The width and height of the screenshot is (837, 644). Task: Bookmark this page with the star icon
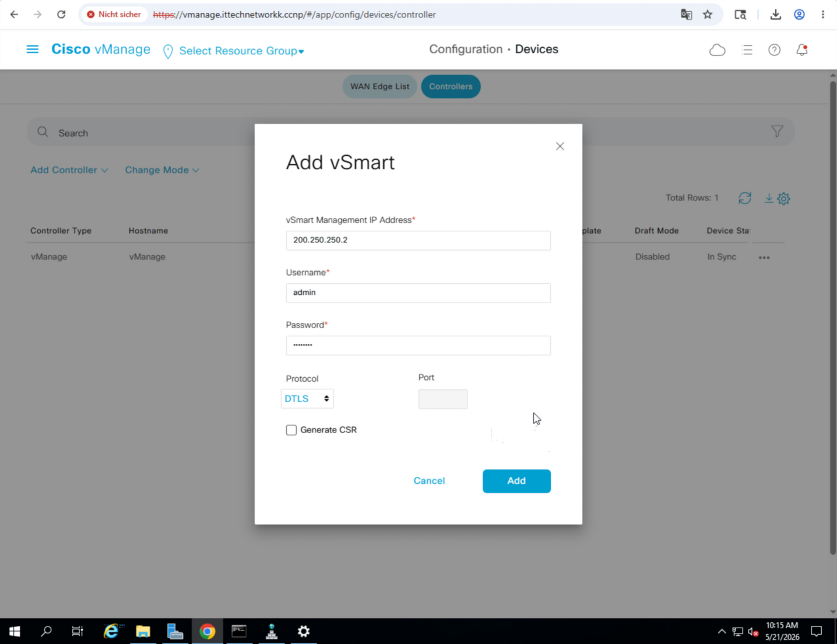click(x=708, y=15)
